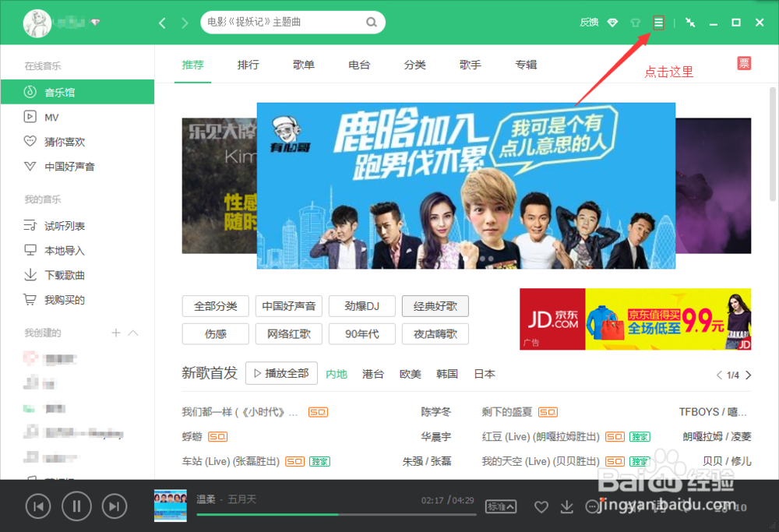This screenshot has width=779, height=532.
Task: Go to previous new songs page arrow
Action: click(x=719, y=375)
